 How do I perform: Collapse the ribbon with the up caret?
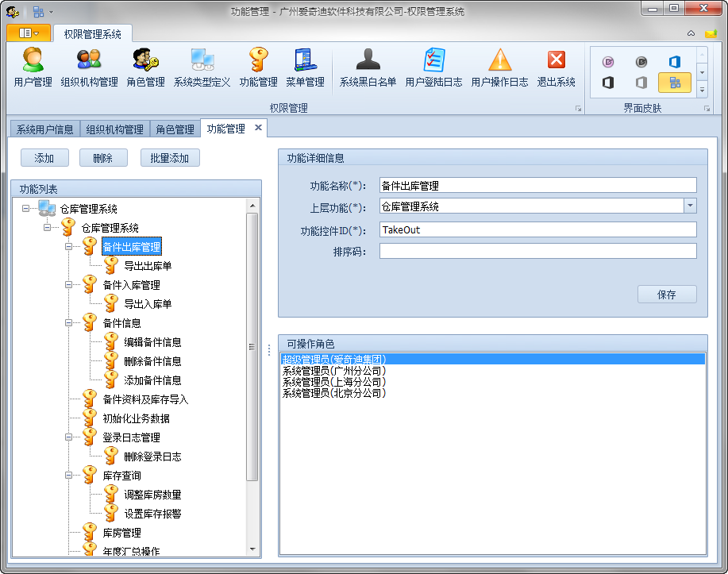coord(691,33)
